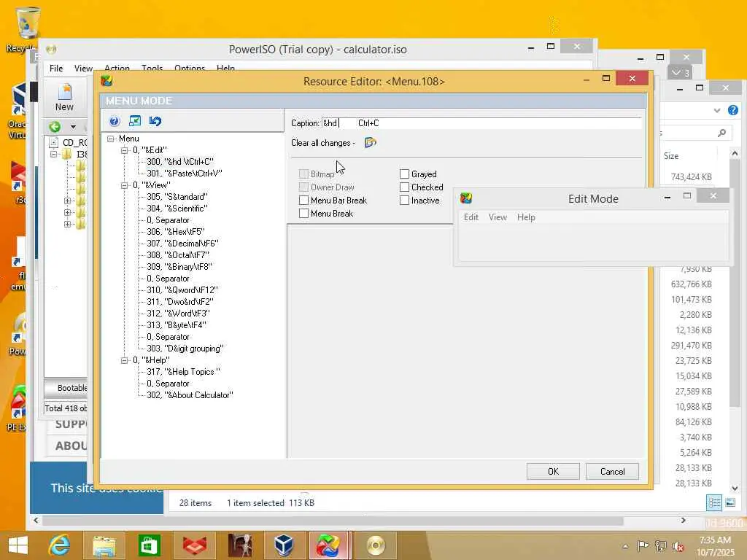Click the horizontal scrollbar left arrow
Image resolution: width=747 pixels, height=560 pixels.
click(36, 521)
